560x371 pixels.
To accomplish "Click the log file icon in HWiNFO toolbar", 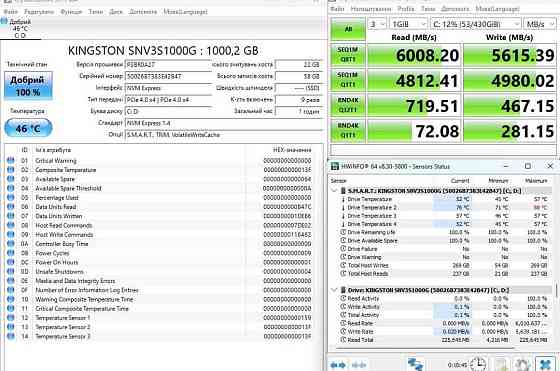I will point(500,365).
